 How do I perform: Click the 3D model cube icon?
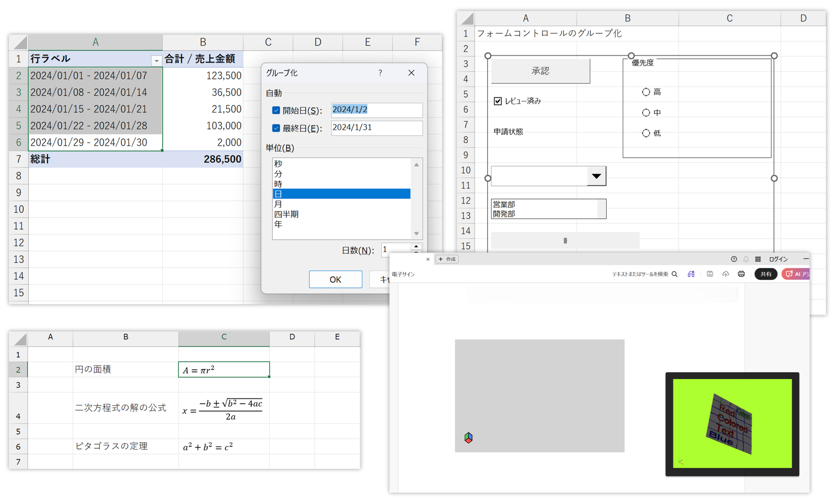469,437
